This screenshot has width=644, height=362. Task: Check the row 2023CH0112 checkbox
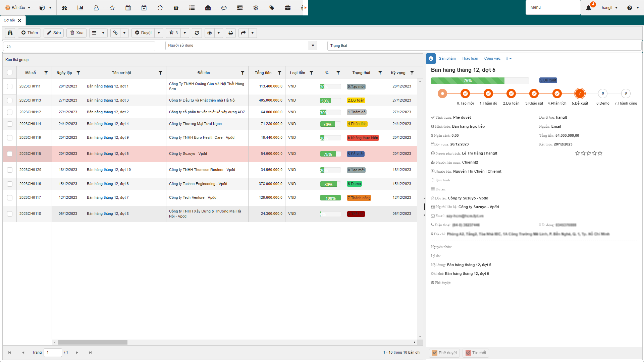pos(10,112)
